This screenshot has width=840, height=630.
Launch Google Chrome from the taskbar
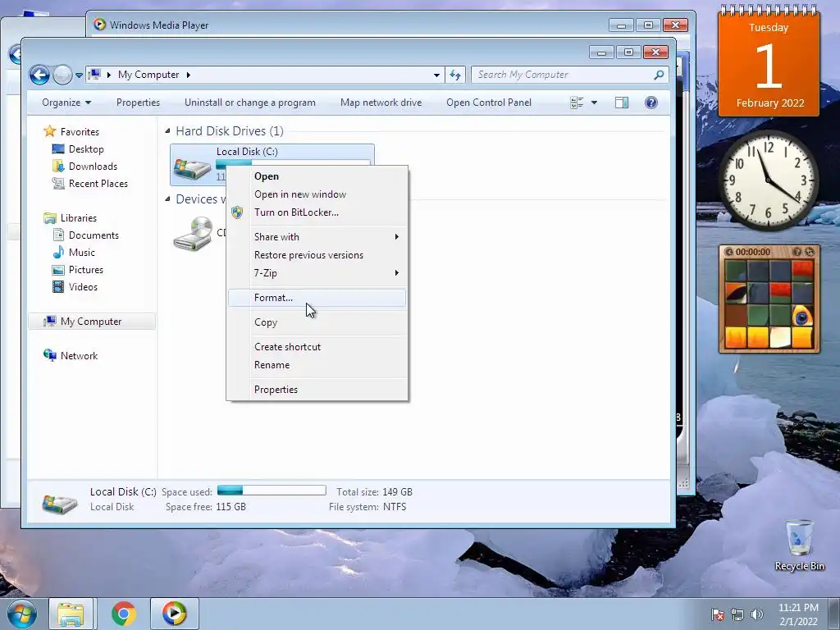[123, 614]
